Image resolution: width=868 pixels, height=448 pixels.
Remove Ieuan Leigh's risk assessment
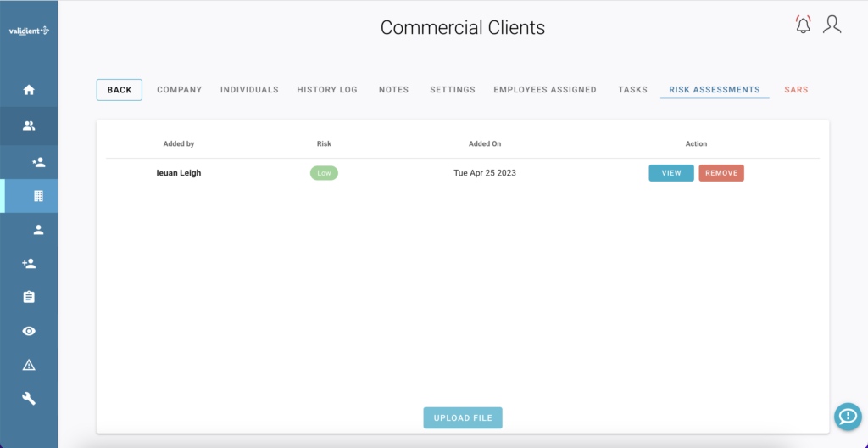(721, 173)
